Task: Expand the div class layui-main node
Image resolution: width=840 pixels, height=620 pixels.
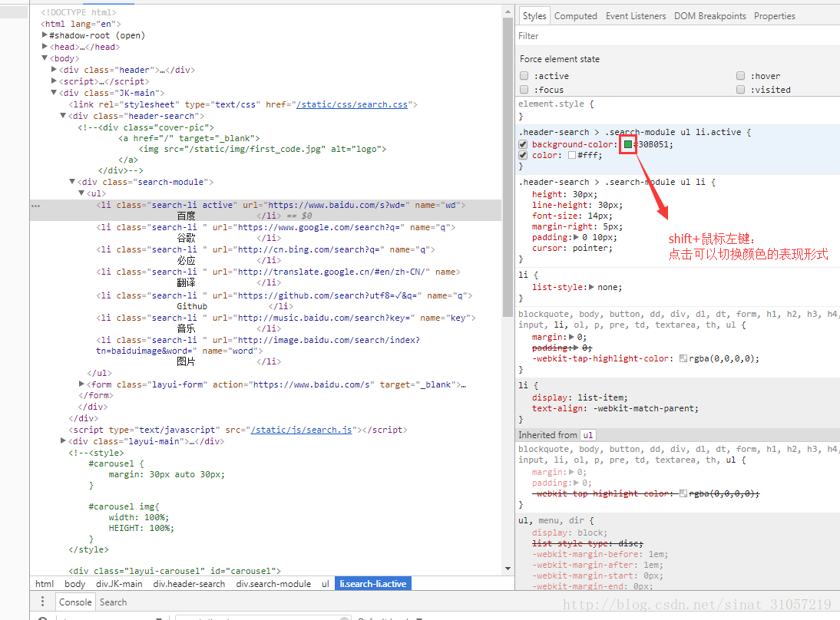Action: [63, 441]
